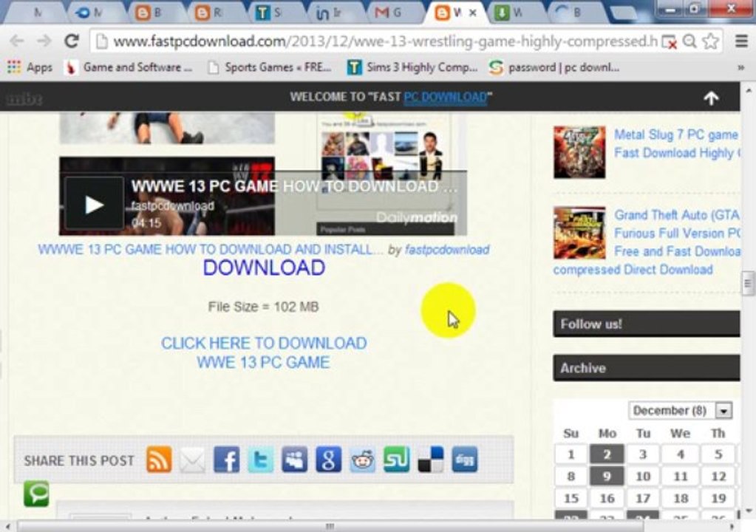The height and width of the screenshot is (532, 756).
Task: Open password | pc downl... bookmark
Action: pos(554,67)
